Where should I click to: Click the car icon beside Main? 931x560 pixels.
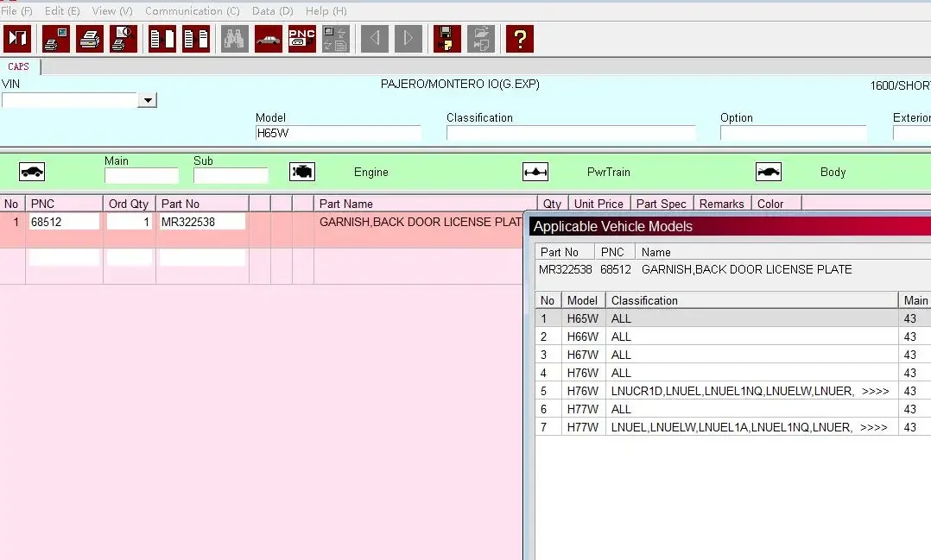click(32, 172)
